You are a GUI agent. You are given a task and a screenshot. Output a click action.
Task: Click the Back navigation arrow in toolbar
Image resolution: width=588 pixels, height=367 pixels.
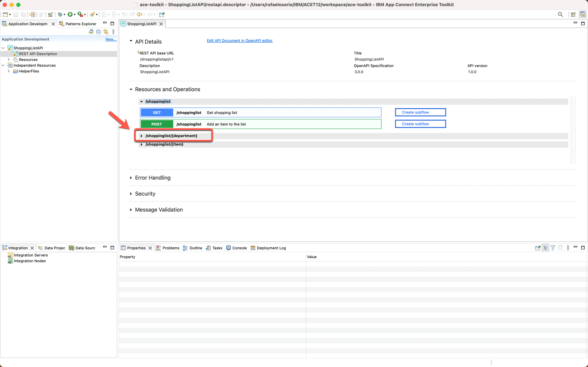[x=139, y=15]
